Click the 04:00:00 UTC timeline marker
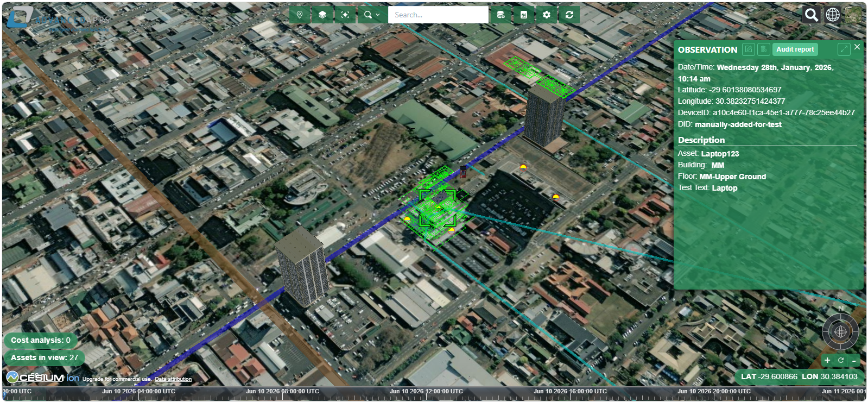 click(x=138, y=391)
